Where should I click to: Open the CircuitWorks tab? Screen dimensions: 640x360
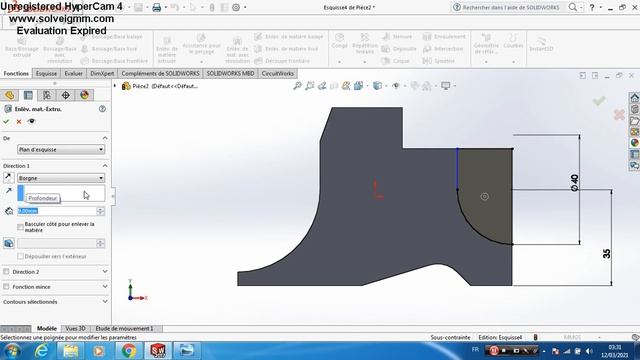(278, 73)
